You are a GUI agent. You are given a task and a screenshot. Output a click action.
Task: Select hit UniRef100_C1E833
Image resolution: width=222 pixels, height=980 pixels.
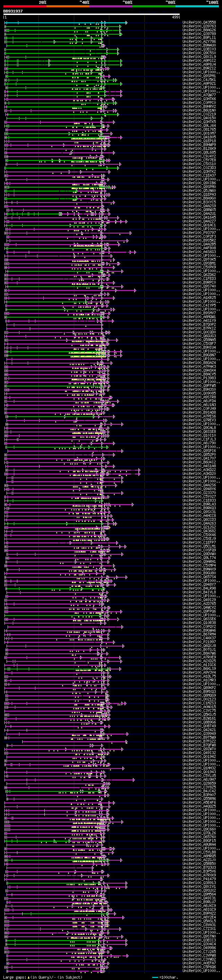click(199, 500)
